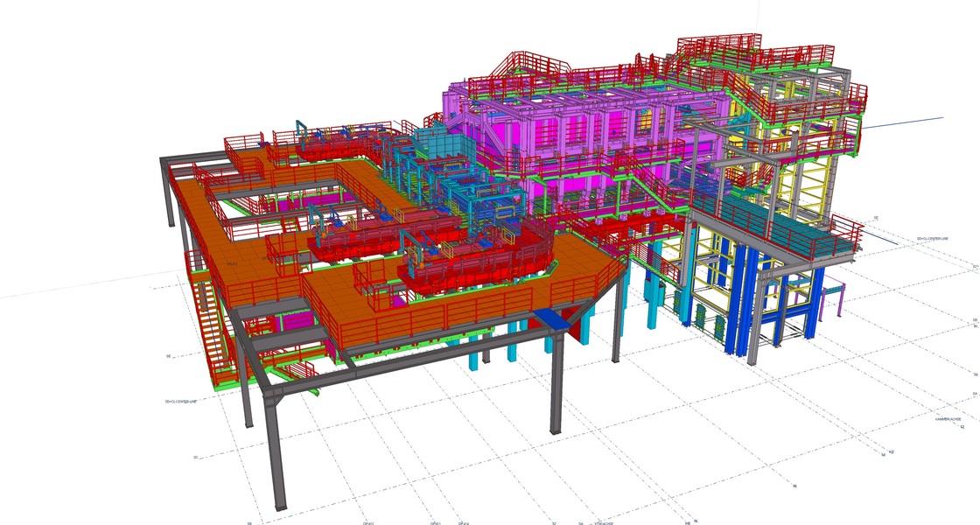Select the SE grid label on left
This screenshot has width=980, height=525.
pyautogui.click(x=167, y=356)
